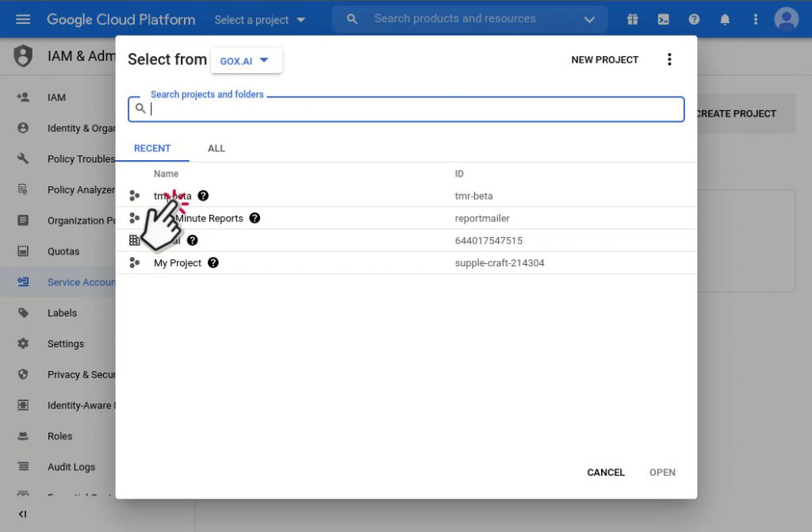
Task: Switch to the RECENT tab
Action: coord(152,149)
